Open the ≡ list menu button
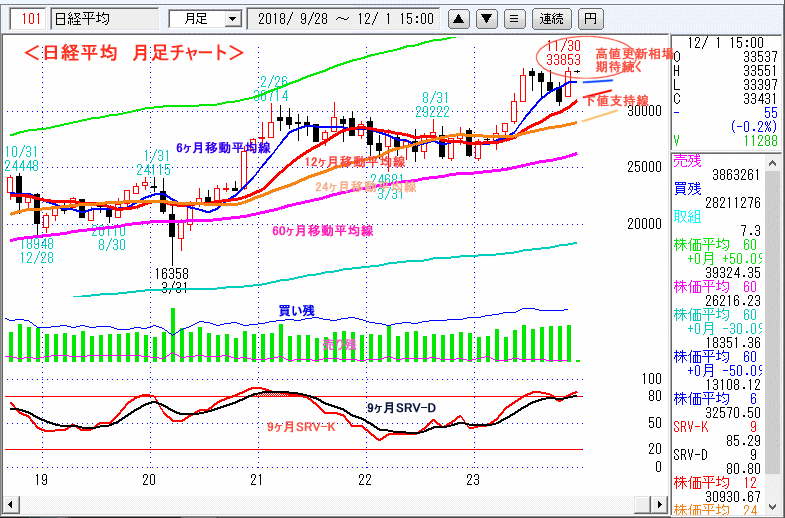The image size is (785, 518). 513,18
